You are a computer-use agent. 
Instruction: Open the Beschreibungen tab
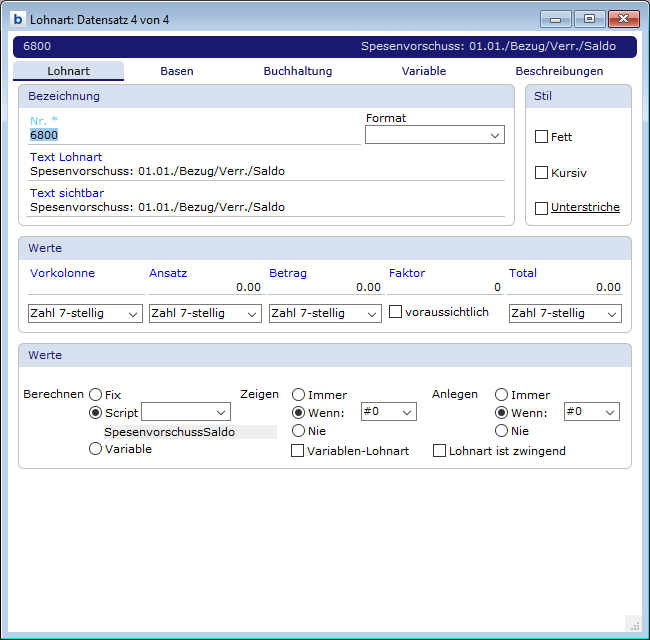click(x=559, y=71)
